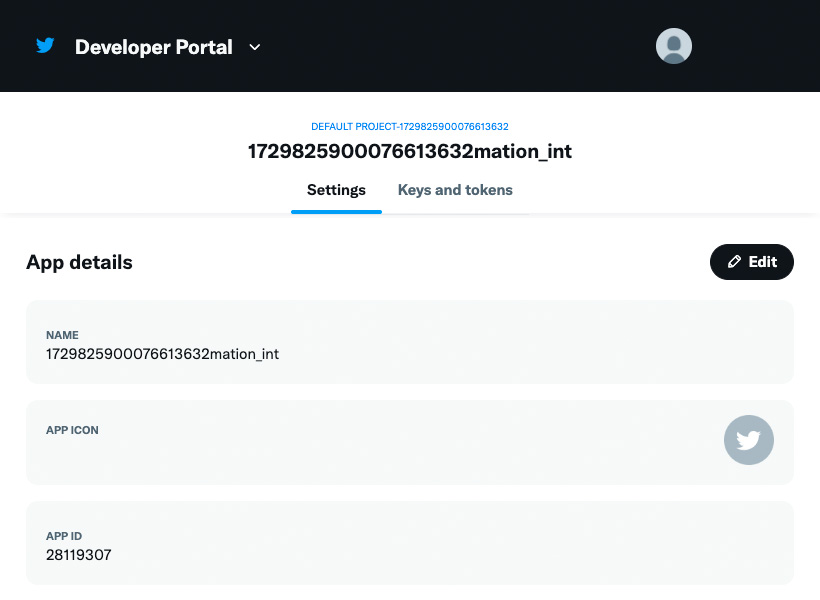Open the user profile avatar menu

(x=674, y=46)
